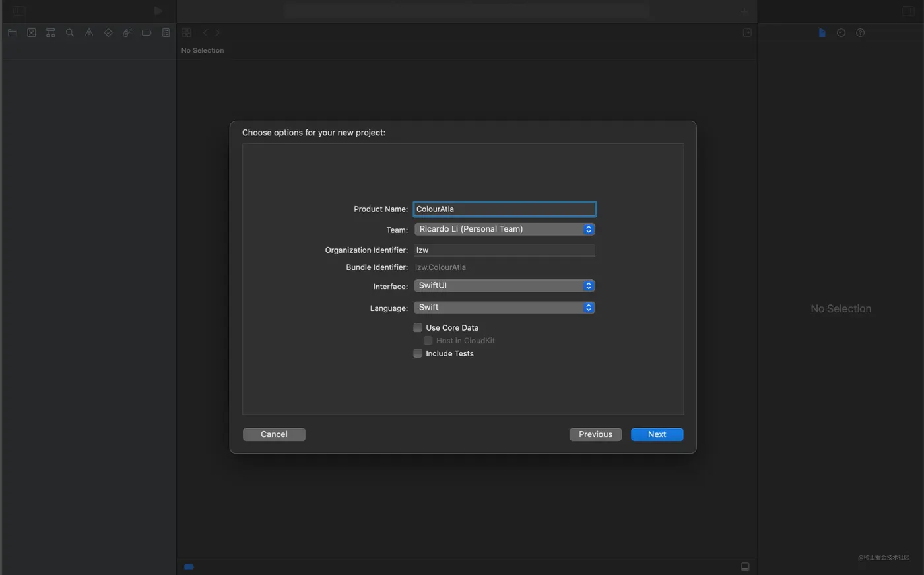Open related items grid icon in editor
924x575 pixels.
pyautogui.click(x=187, y=32)
